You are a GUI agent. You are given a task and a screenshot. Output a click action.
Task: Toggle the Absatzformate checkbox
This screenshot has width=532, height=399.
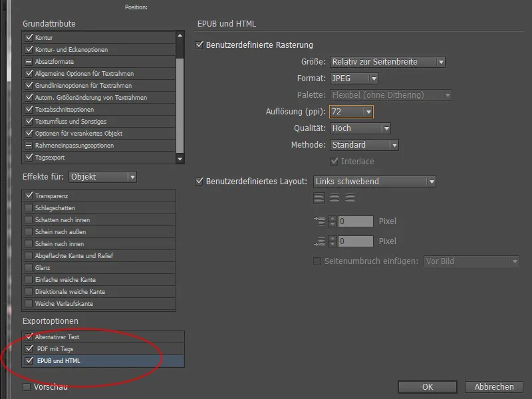tap(29, 61)
